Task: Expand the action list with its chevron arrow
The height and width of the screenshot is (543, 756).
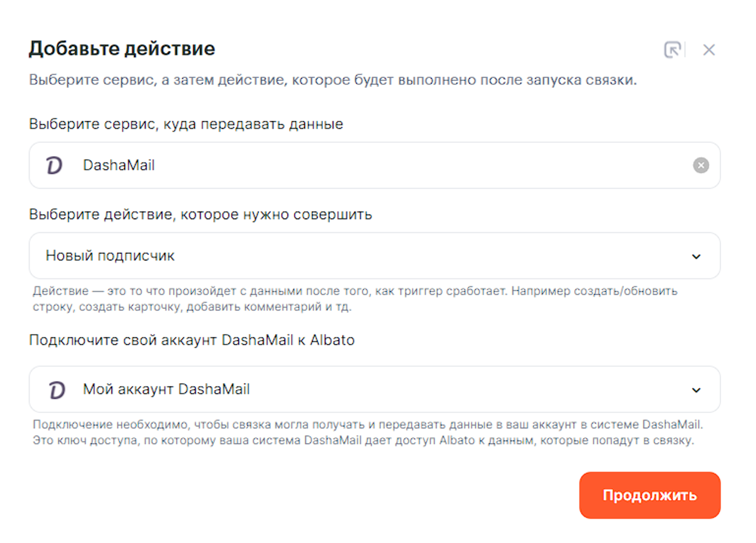Action: pos(696,257)
